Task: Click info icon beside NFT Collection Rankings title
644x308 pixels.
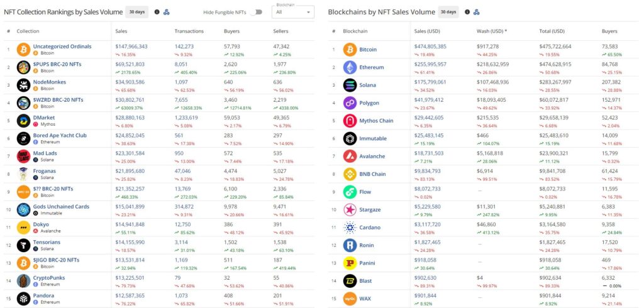Action: pyautogui.click(x=157, y=12)
